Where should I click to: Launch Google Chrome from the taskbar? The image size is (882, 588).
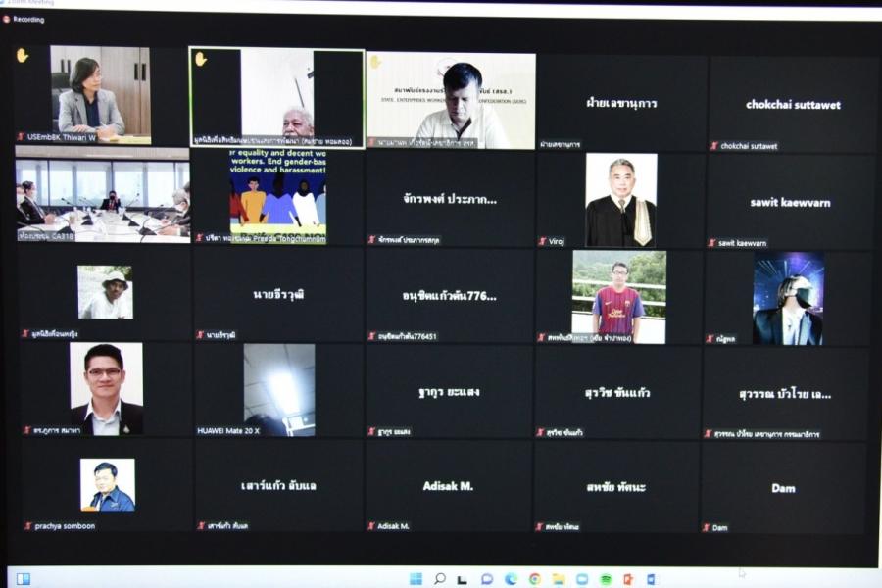[x=534, y=579]
